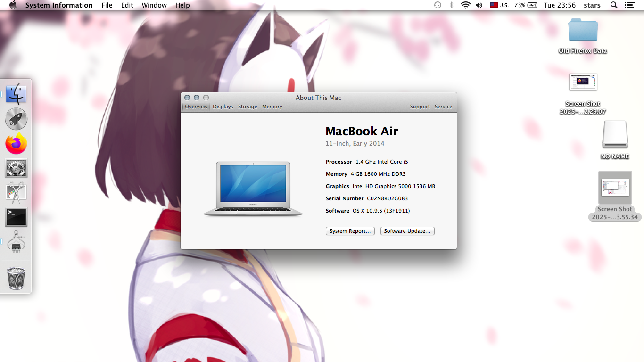Open Finder from the Dock
Viewport: 644px width, 362px height.
tap(16, 93)
